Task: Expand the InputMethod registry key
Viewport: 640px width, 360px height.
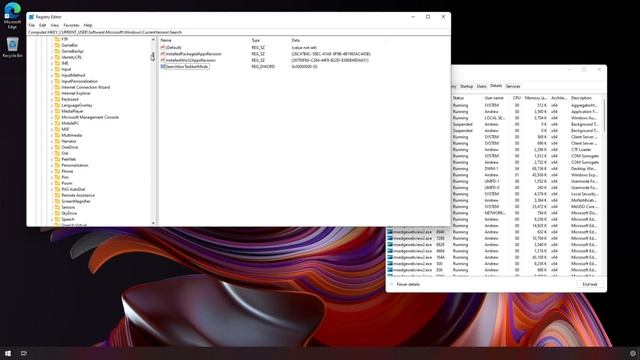Action: coord(52,76)
